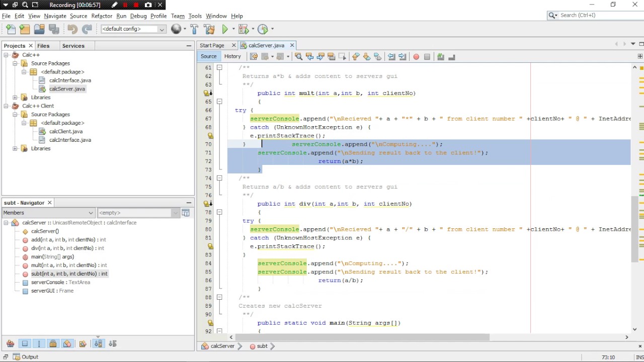Click the Shift Line Left icon
This screenshot has width=644, height=362.
coord(391,57)
